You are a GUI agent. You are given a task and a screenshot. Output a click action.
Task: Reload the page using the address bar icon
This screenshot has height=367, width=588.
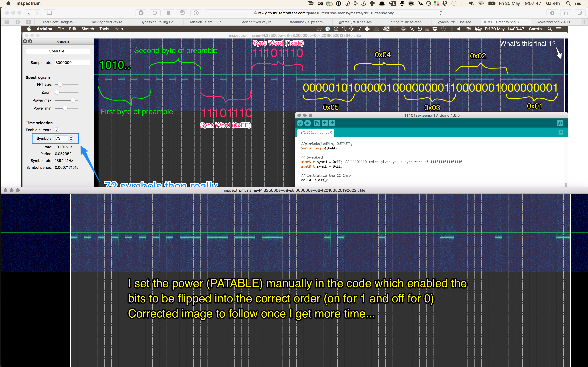(x=440, y=13)
